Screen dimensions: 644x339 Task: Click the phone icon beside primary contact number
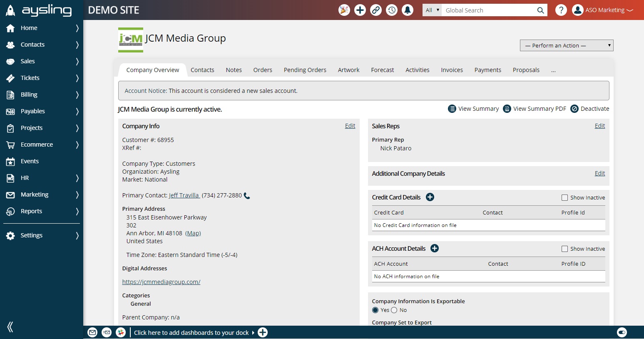[247, 195]
